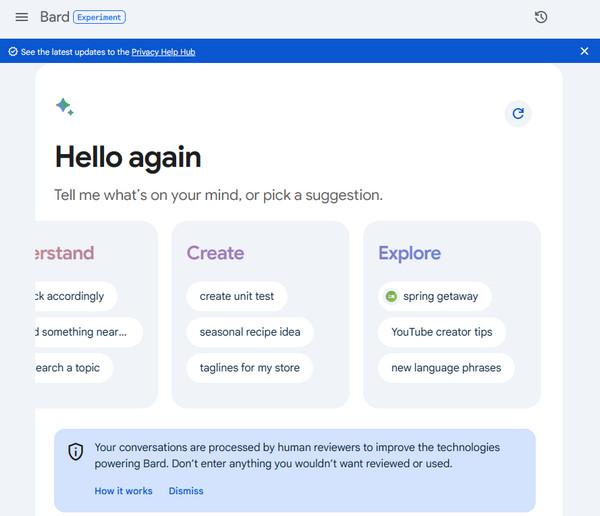Click the green icon in spring getaway chip
Image resolution: width=600 pixels, height=516 pixels.
391,296
